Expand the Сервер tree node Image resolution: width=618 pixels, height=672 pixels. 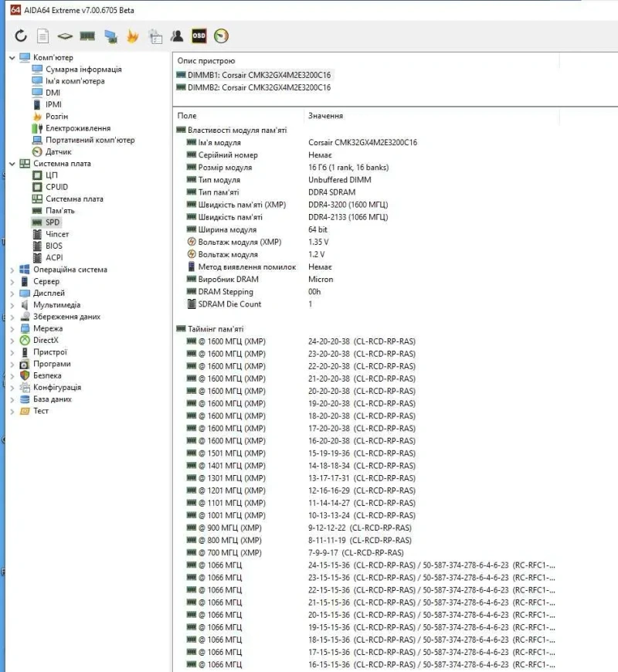coord(12,282)
